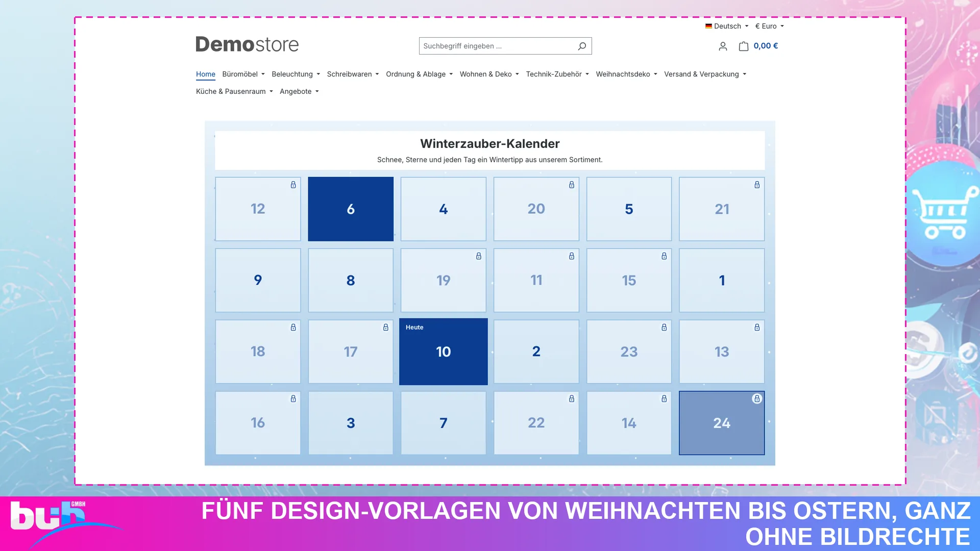The image size is (980, 551).
Task: Click the lock icon on door 13
Action: [x=757, y=328]
